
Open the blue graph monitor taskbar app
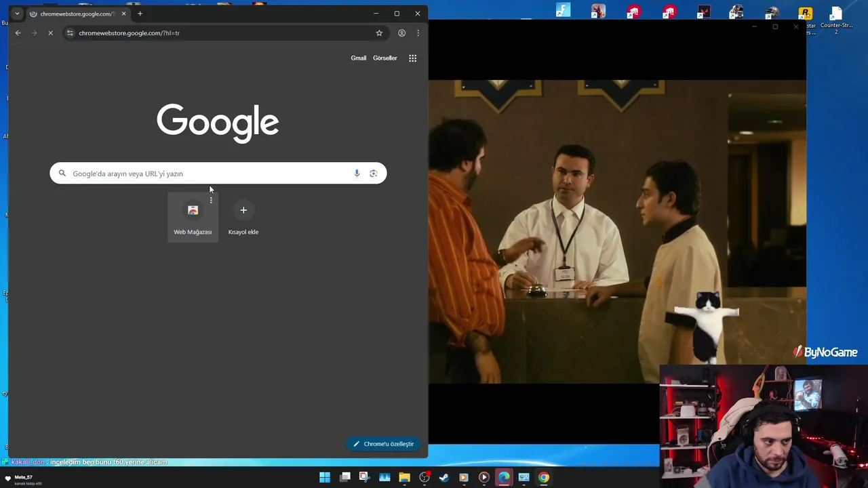[384, 477]
